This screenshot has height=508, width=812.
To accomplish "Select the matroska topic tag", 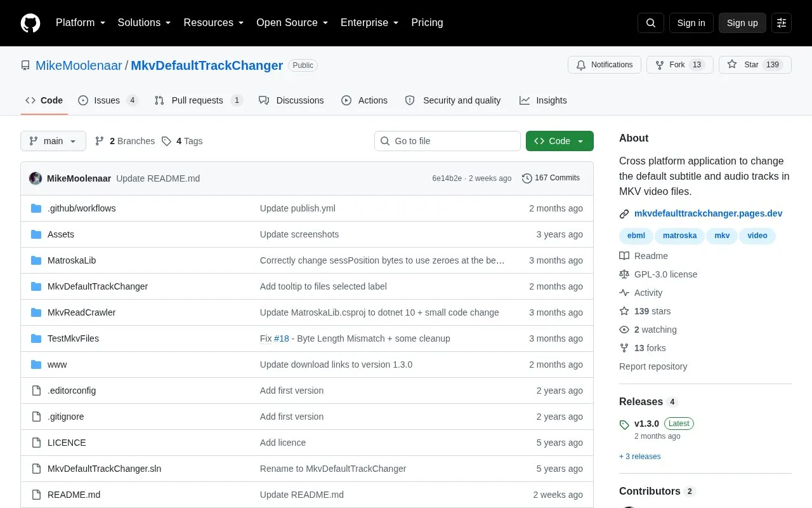I will click(x=679, y=236).
